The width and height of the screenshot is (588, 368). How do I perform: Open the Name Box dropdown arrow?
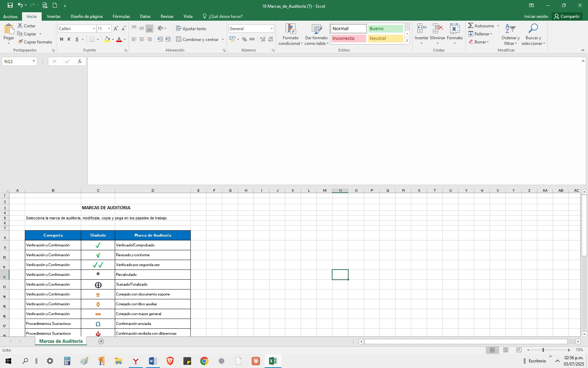[x=34, y=61]
